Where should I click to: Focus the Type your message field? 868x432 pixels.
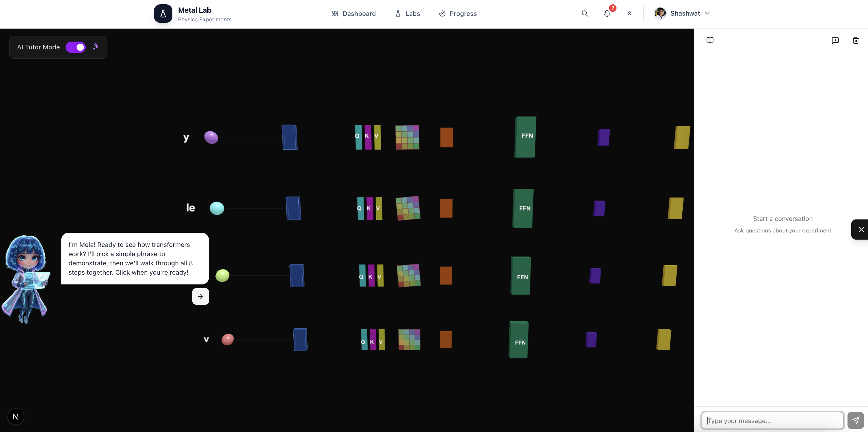tap(772, 420)
